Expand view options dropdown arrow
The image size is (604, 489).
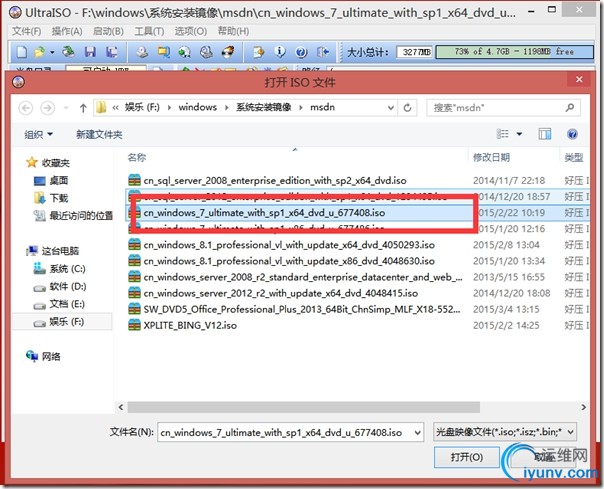point(519,134)
